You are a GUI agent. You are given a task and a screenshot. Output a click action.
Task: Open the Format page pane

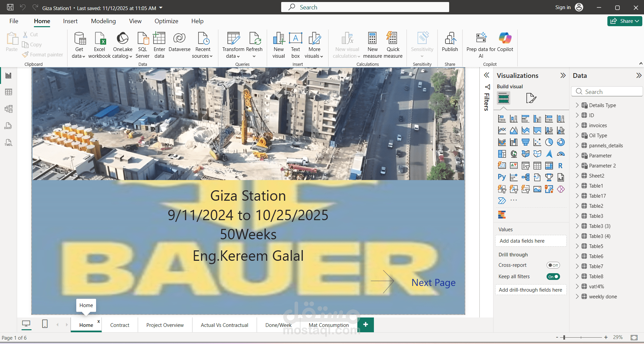tap(531, 98)
